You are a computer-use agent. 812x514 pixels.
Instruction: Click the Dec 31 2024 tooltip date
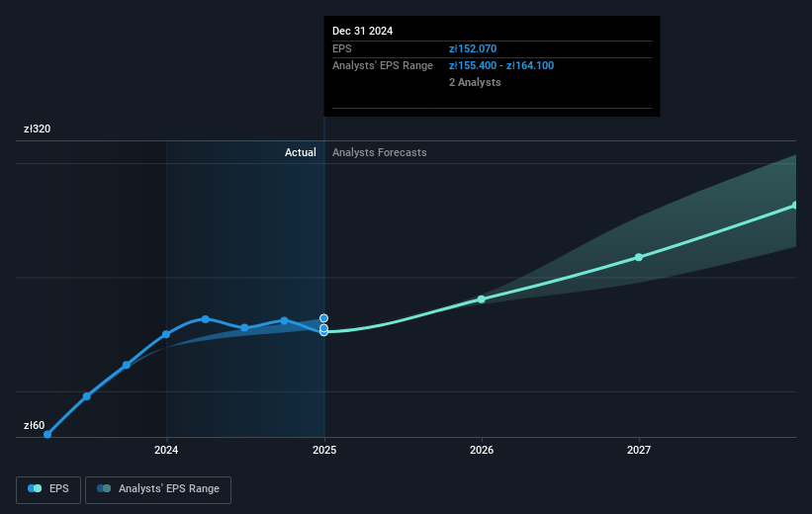pos(363,31)
